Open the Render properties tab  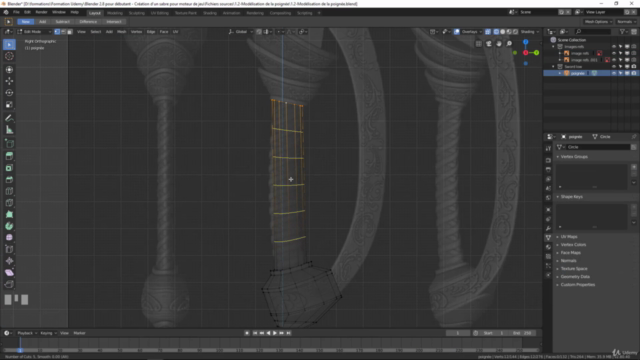coord(548,160)
